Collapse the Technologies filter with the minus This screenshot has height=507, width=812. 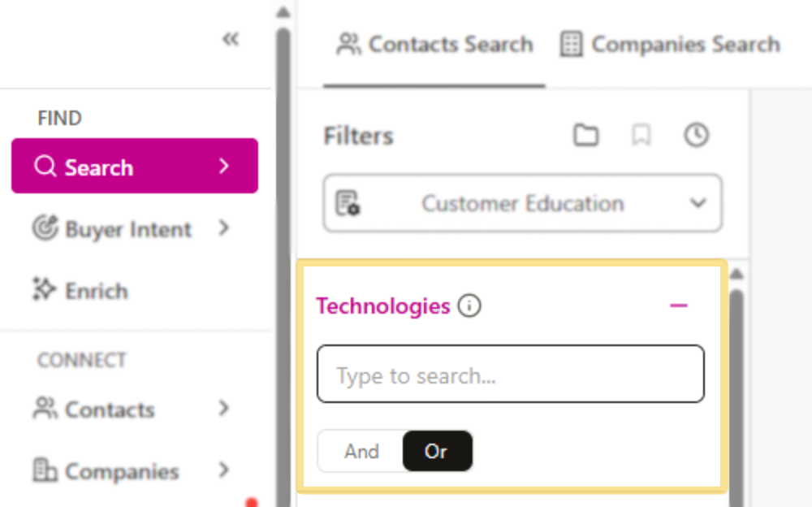[x=679, y=305]
